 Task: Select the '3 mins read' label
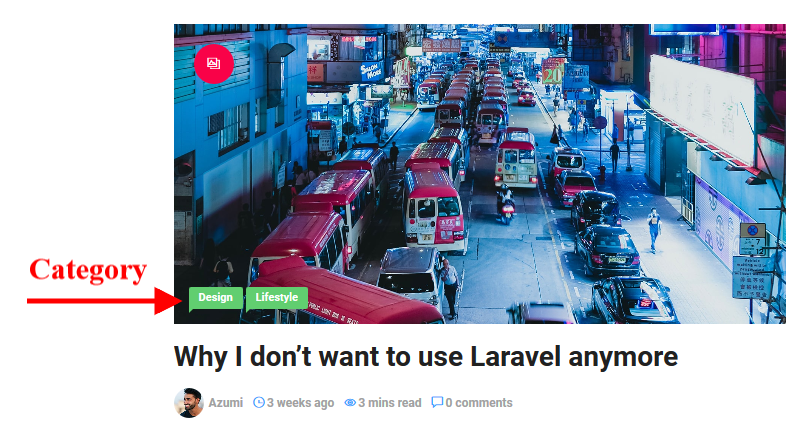(389, 403)
